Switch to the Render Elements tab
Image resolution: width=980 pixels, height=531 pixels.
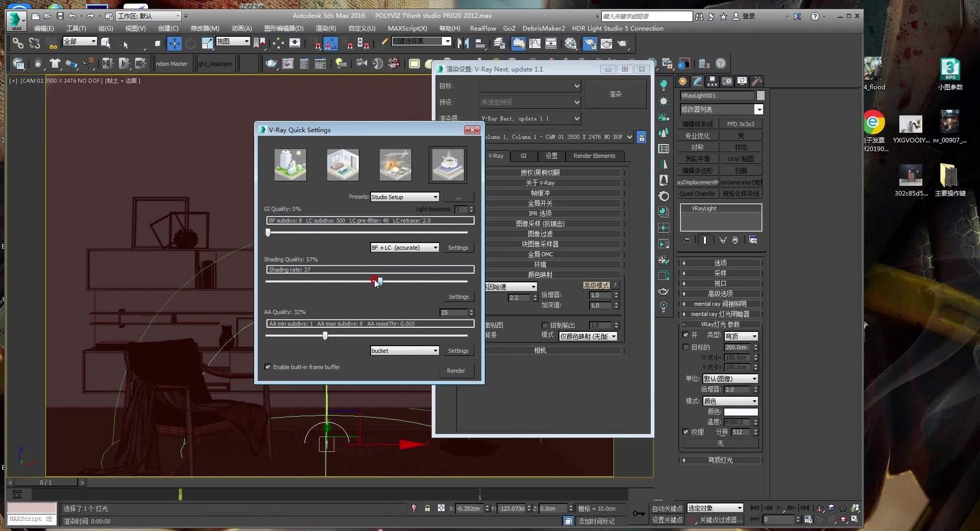coord(594,156)
